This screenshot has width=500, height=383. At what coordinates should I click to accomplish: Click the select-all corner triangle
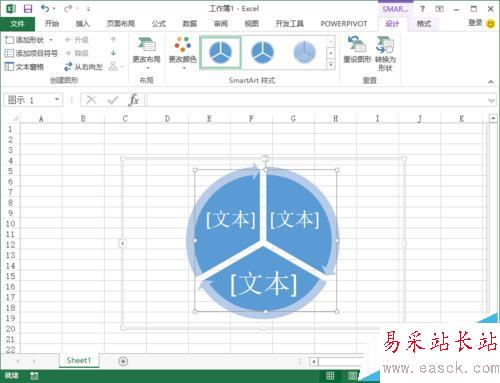click(15, 118)
